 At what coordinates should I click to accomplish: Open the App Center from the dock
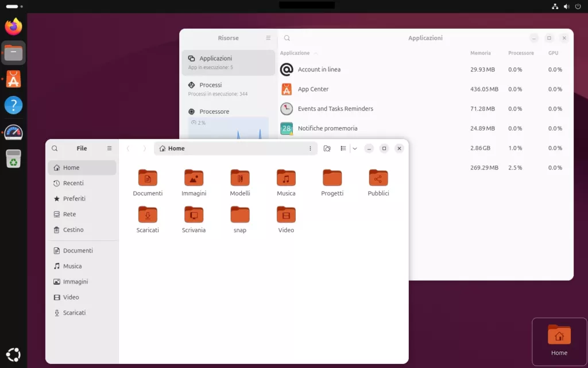14,79
